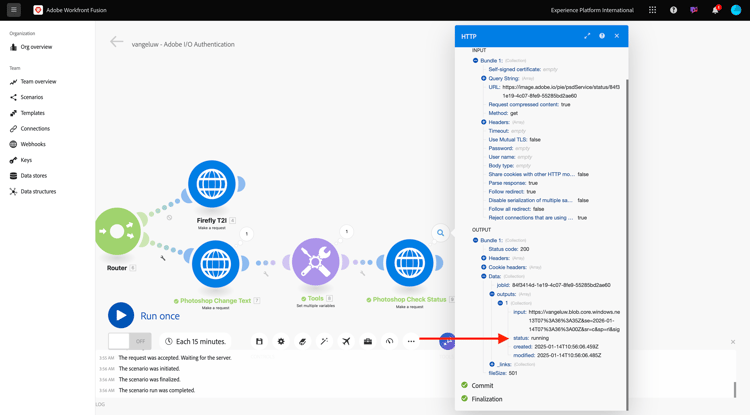Image resolution: width=750 pixels, height=415 pixels.
Task: Click the notes eraser icon
Action: click(x=302, y=341)
